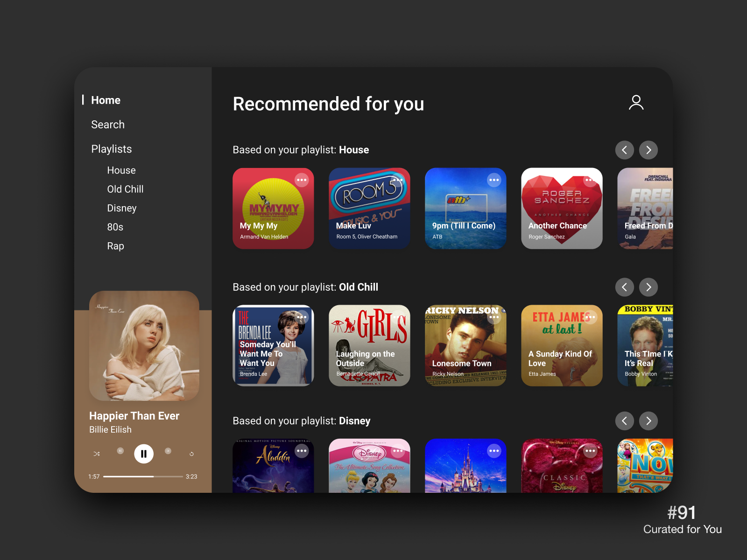Click the Disney playlist heading link
747x560 pixels.
[x=355, y=421]
